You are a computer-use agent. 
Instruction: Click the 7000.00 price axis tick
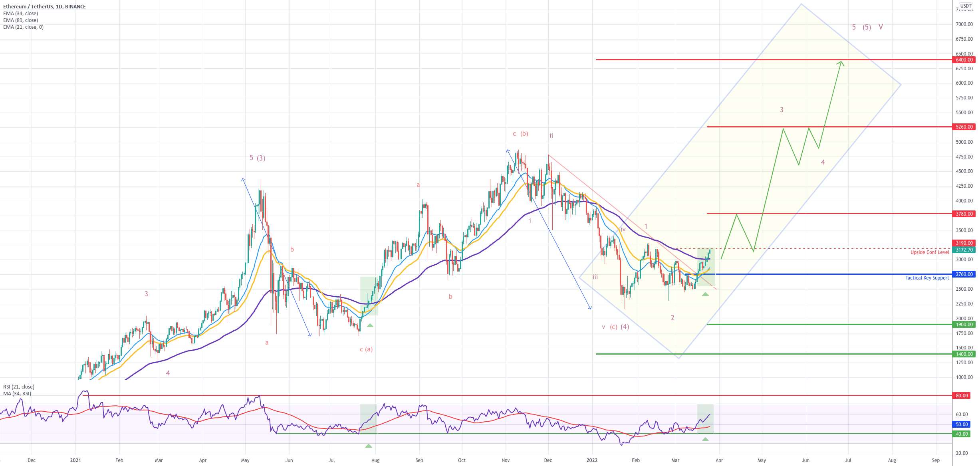964,24
